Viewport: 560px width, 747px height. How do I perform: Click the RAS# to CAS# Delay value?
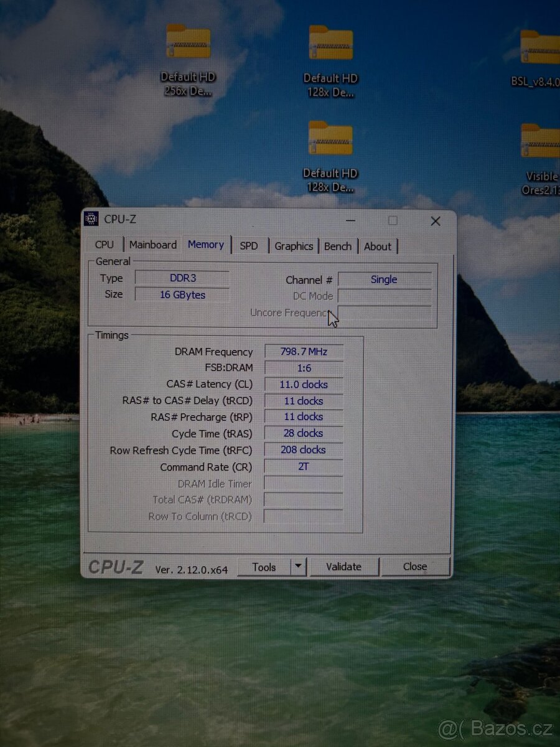[304, 401]
